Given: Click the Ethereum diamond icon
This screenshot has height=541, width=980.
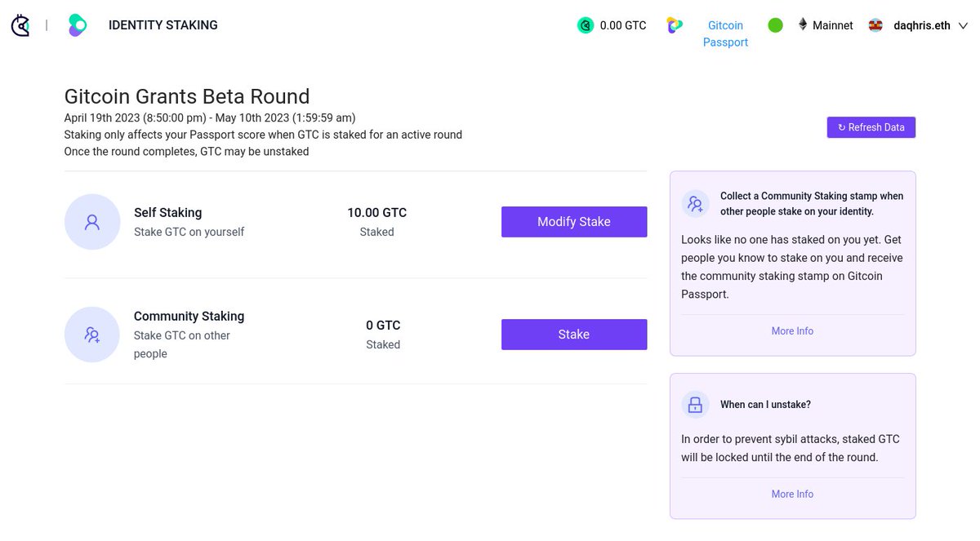Looking at the screenshot, I should pyautogui.click(x=803, y=25).
